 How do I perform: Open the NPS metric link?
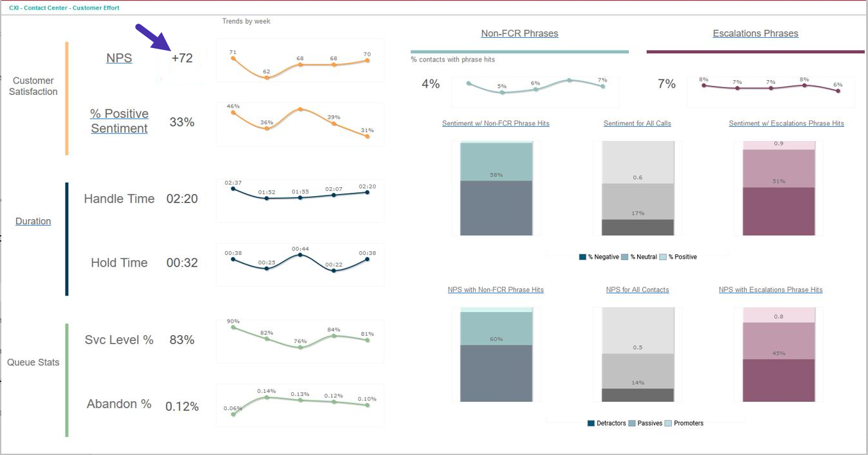[119, 58]
